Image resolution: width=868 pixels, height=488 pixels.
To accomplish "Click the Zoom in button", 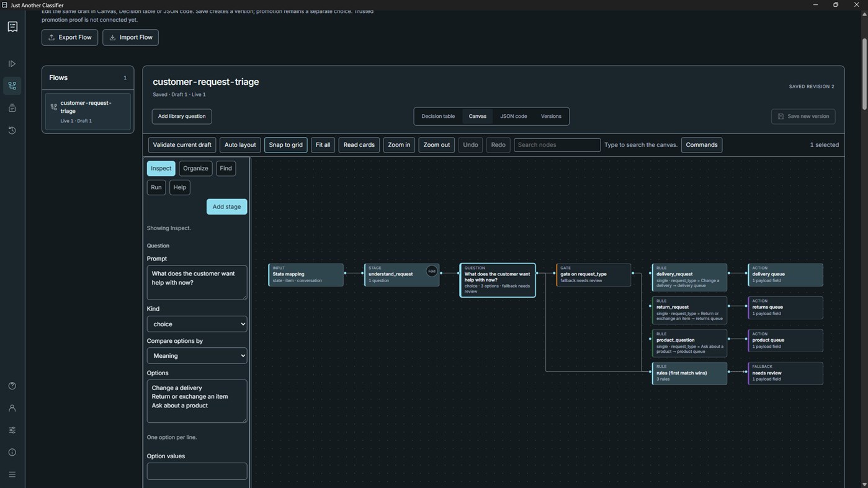I will [399, 145].
